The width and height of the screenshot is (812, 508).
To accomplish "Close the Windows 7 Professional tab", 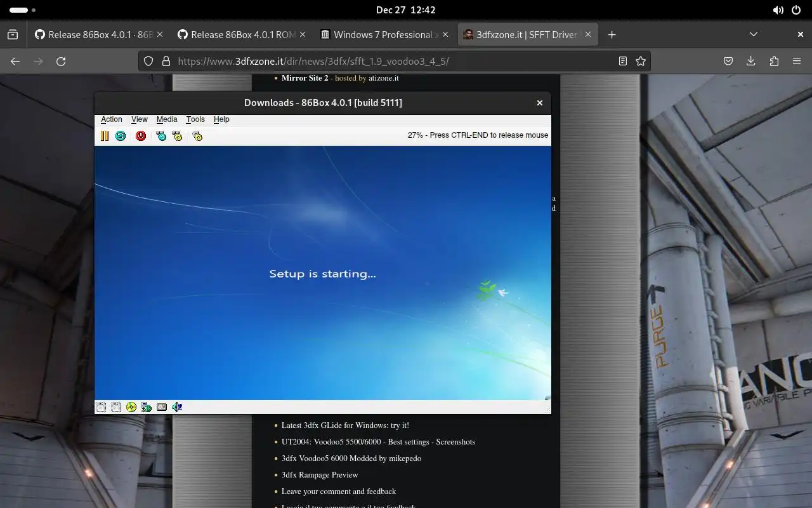I will (x=445, y=34).
